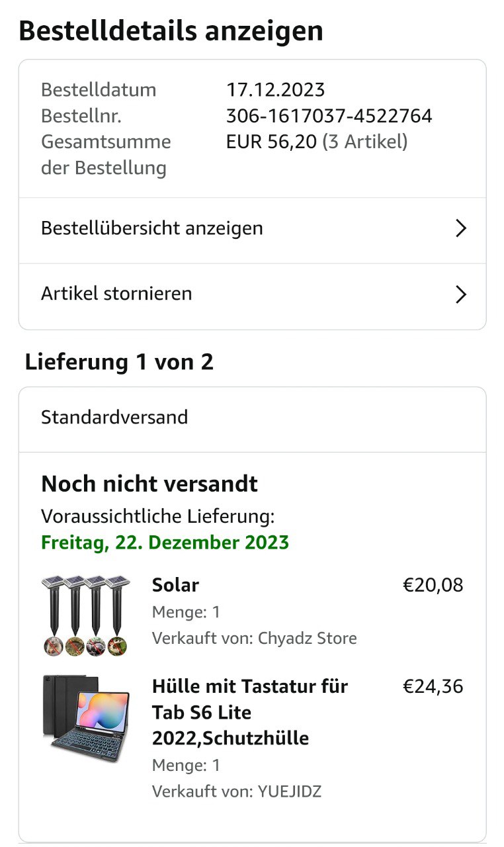The width and height of the screenshot is (504, 847).
Task: Tap the chevron beside Artikel stornieren
Action: coord(461,294)
